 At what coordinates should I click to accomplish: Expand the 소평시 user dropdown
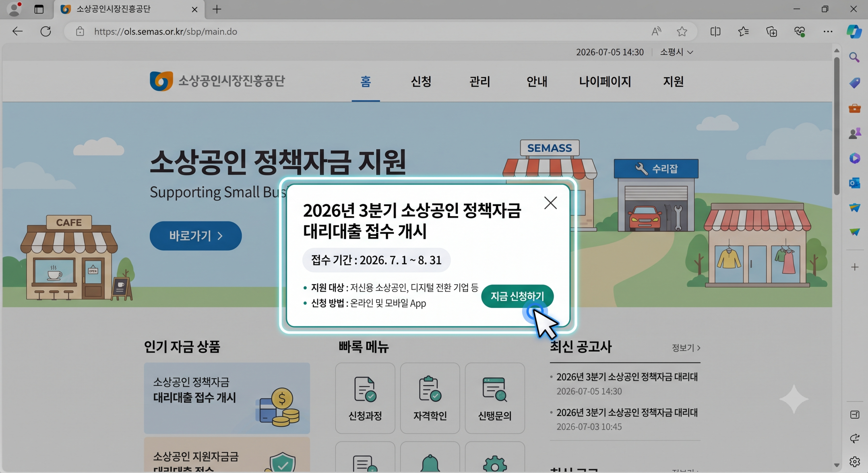click(x=676, y=52)
